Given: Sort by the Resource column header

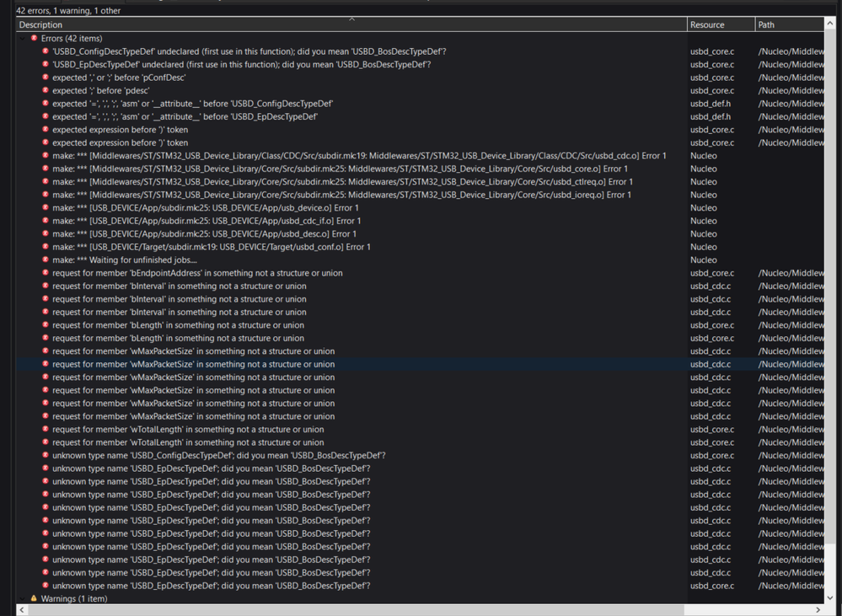Looking at the screenshot, I should point(721,24).
